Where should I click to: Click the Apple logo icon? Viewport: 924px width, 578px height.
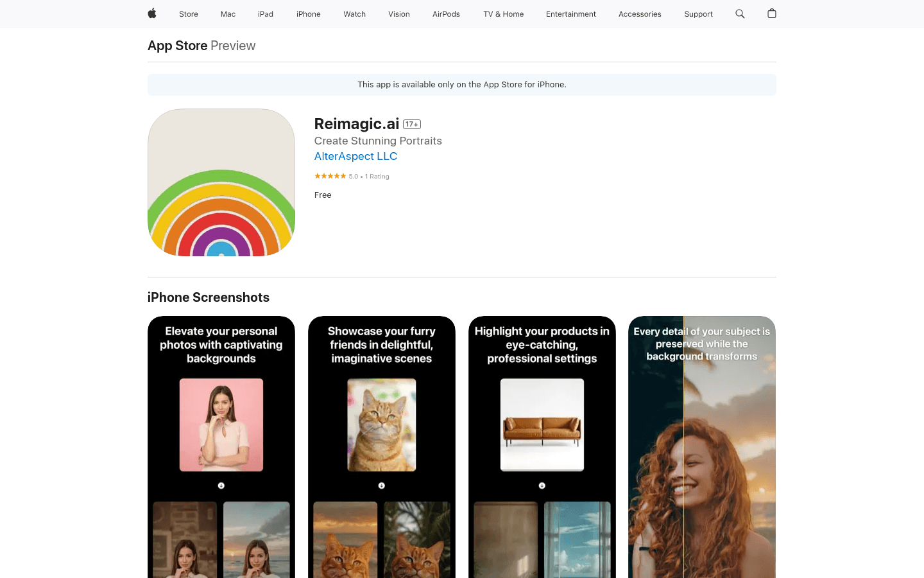click(152, 13)
